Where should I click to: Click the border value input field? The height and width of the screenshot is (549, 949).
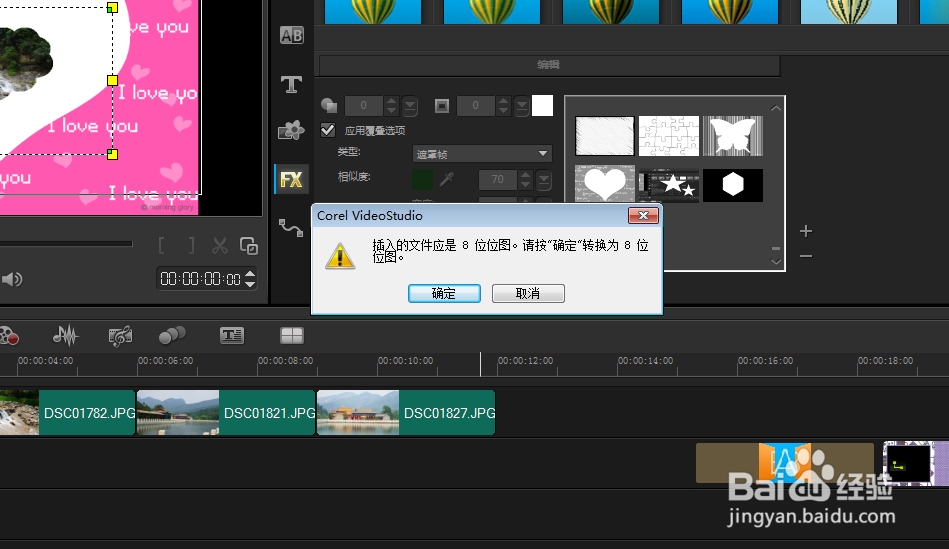tap(476, 106)
